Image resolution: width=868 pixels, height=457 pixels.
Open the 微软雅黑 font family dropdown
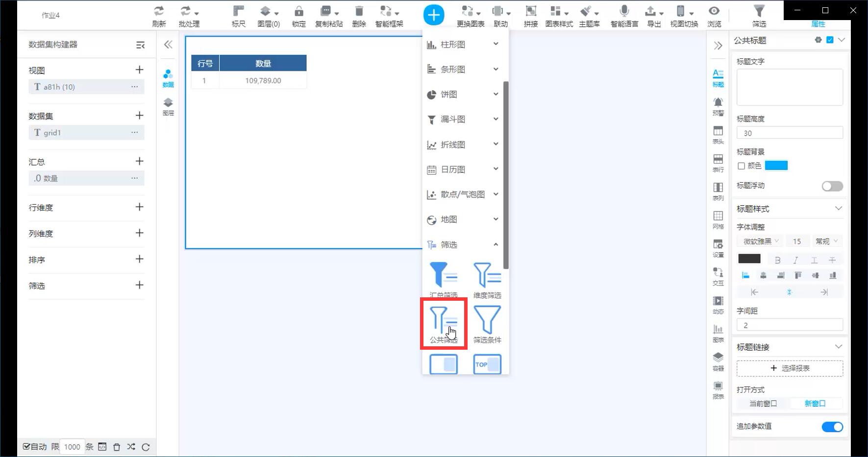[x=761, y=241]
